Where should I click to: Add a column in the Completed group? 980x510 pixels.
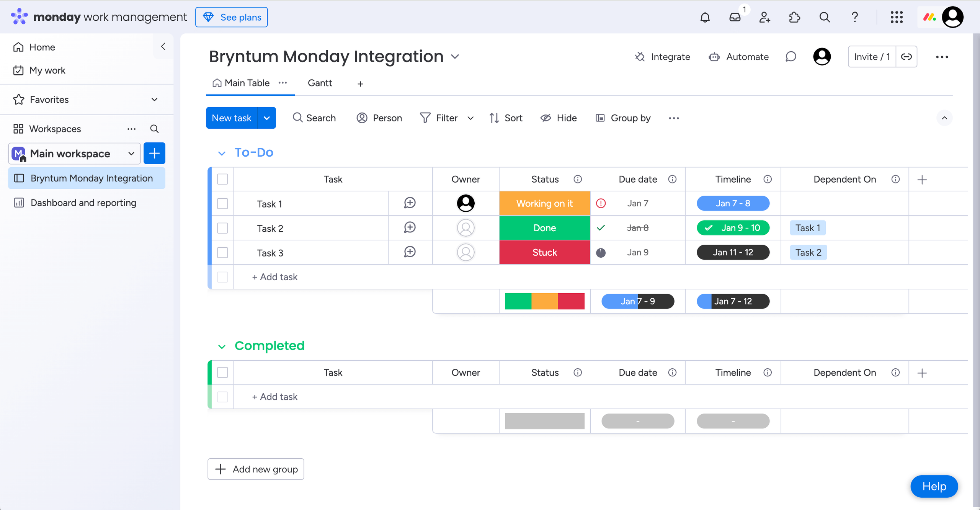922,373
